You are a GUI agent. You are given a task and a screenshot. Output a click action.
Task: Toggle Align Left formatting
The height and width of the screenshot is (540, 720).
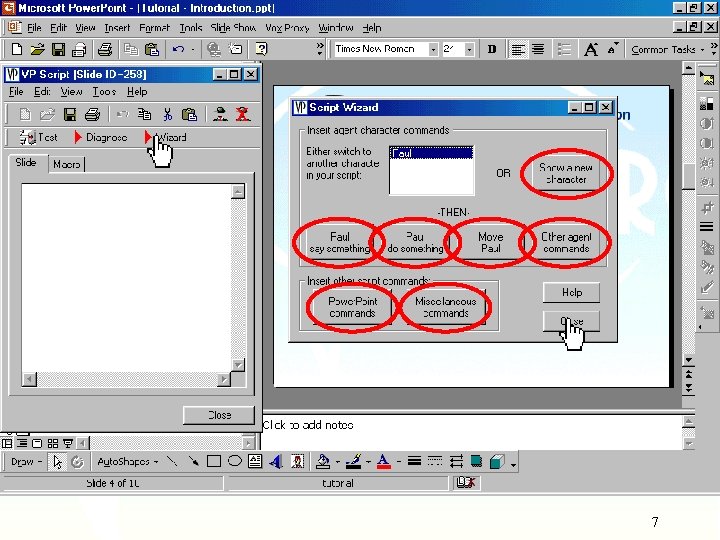(x=518, y=49)
